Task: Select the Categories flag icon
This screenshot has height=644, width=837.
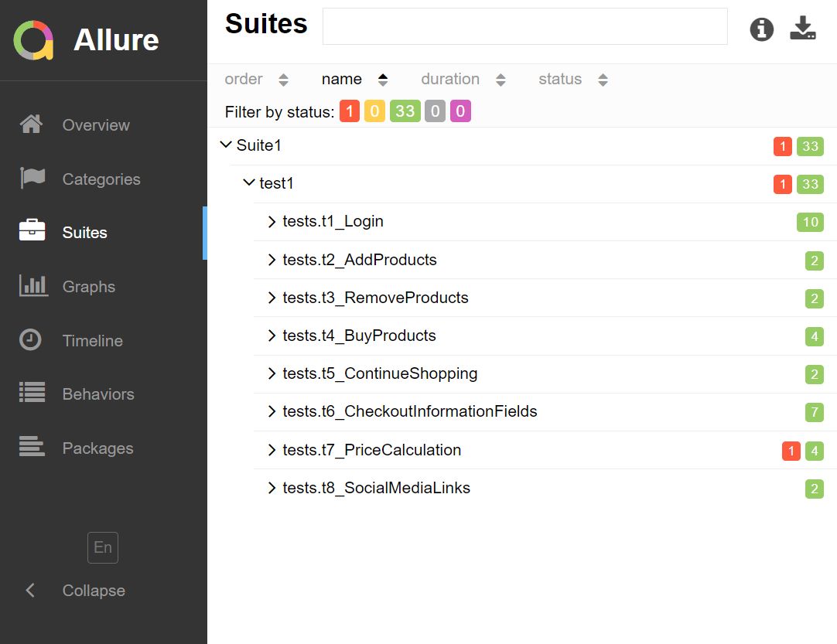Action: pyautogui.click(x=32, y=179)
